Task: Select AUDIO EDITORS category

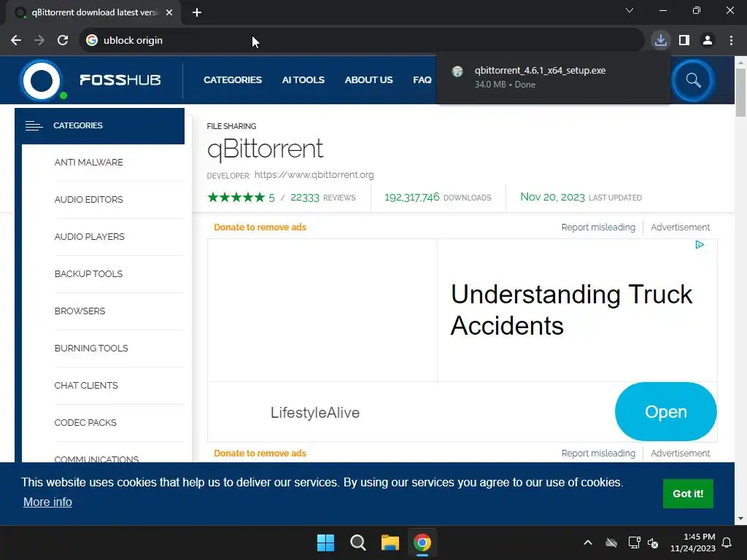Action: point(88,200)
